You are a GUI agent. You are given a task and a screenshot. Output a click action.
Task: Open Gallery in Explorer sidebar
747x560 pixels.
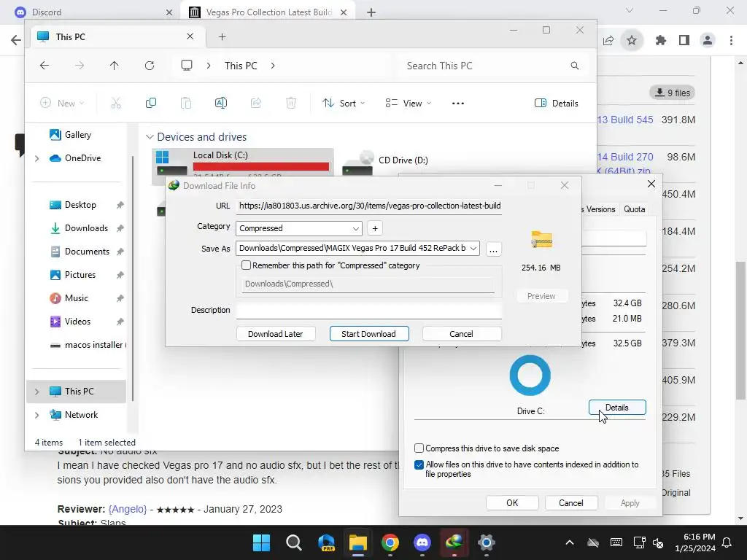coord(77,135)
